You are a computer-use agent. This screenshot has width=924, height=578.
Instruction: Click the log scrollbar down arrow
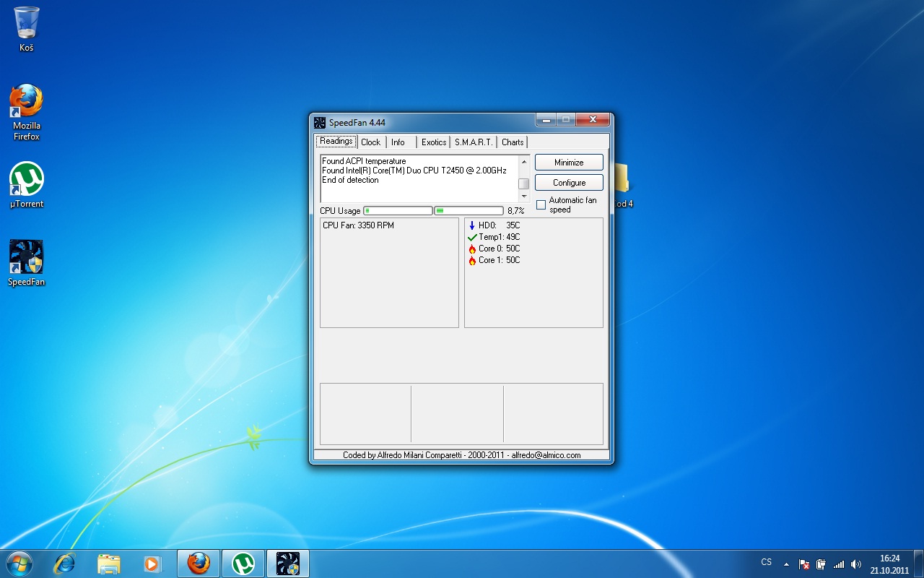(524, 197)
